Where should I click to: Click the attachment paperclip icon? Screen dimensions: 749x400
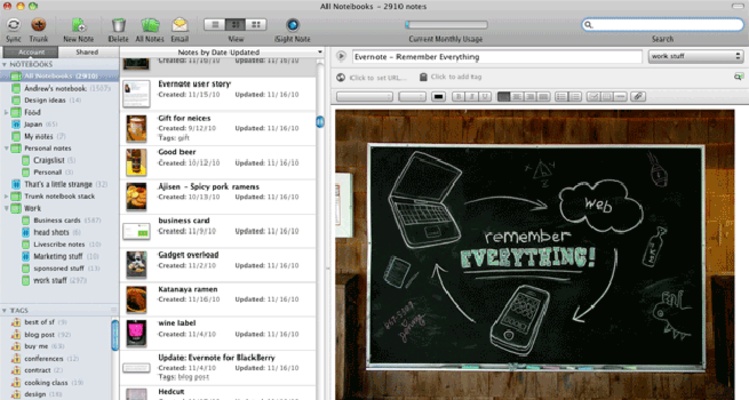(638, 97)
